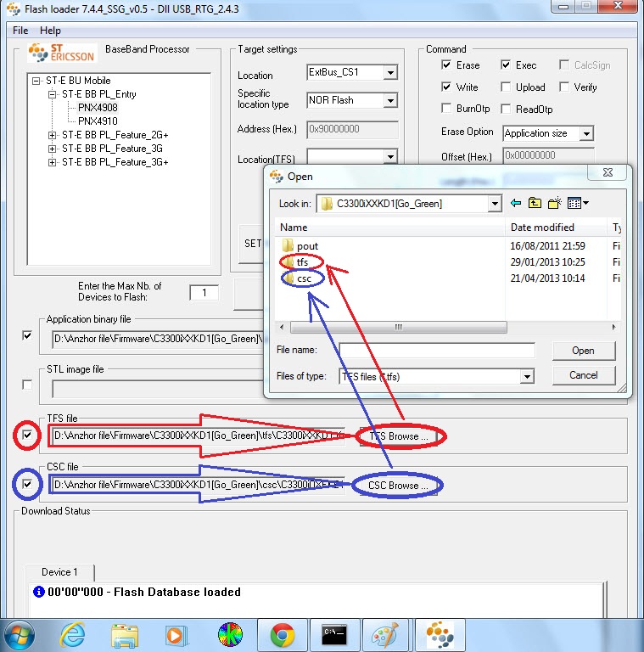
Task: Click the scroll right arrow in file list
Action: pos(613,327)
